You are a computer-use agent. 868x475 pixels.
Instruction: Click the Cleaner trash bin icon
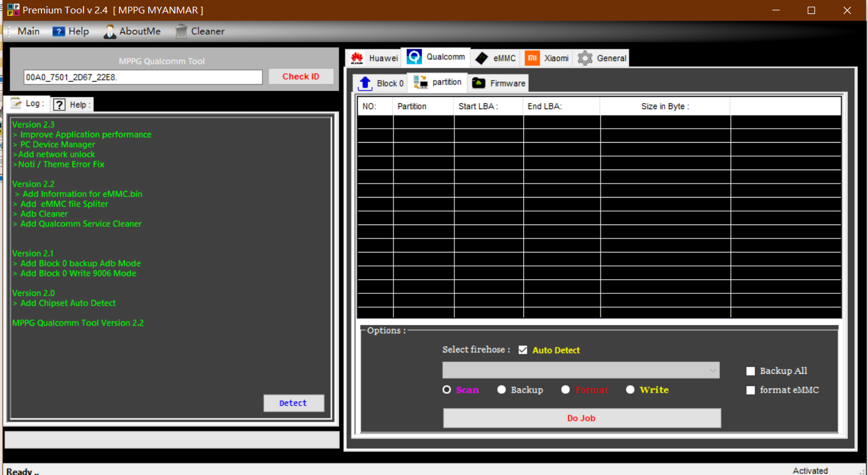pos(182,31)
